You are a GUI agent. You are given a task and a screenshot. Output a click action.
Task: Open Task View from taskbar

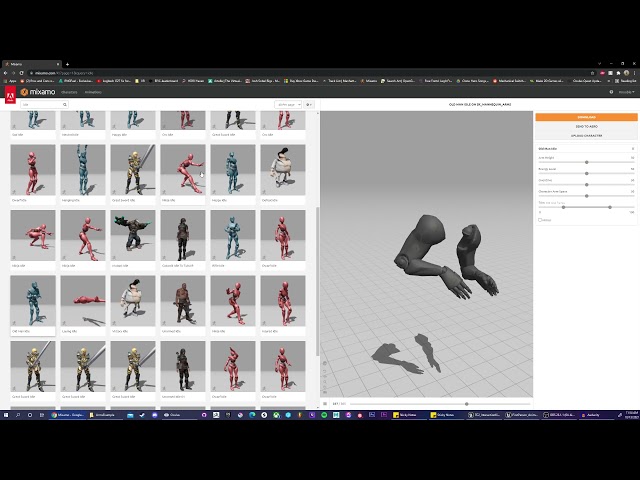pos(42,415)
